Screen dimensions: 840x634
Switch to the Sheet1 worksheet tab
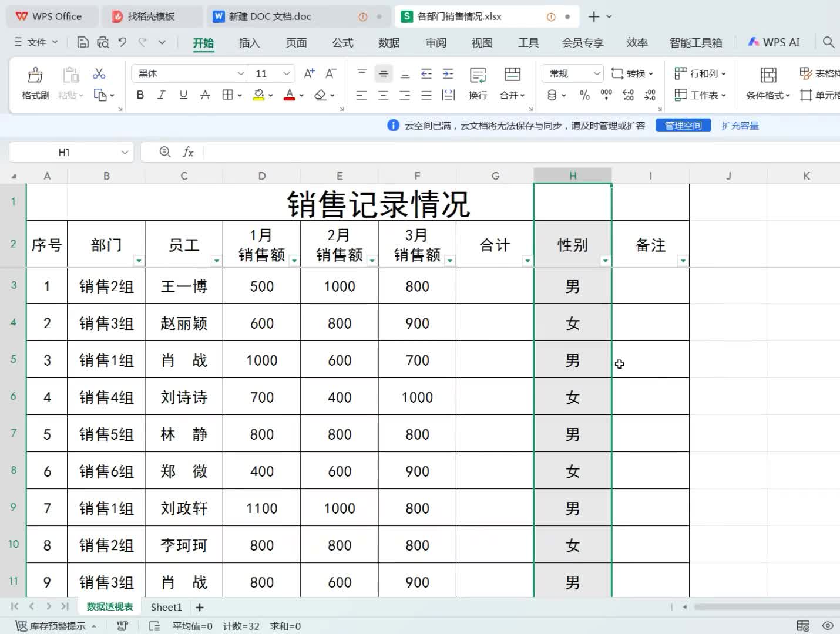pyautogui.click(x=166, y=607)
